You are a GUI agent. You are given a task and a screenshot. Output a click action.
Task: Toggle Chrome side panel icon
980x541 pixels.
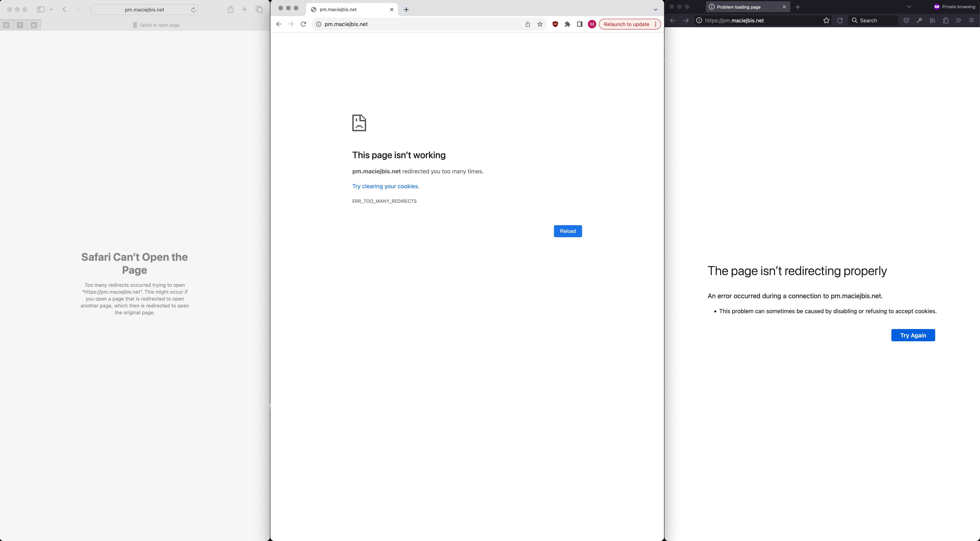tap(579, 24)
